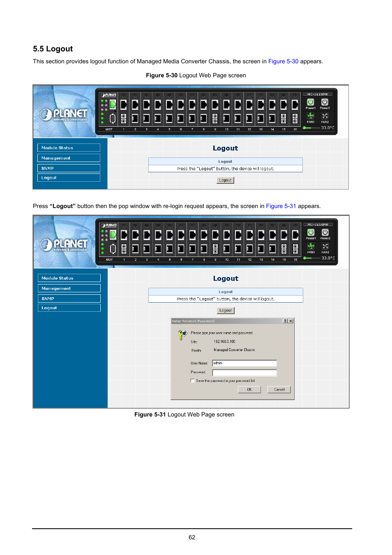Select MGT serial console port in Figure 5-31
This screenshot has width=392, height=555.
[113, 249]
